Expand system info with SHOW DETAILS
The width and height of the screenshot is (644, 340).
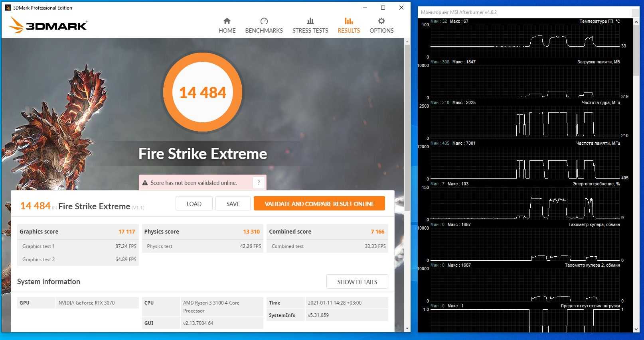click(357, 282)
